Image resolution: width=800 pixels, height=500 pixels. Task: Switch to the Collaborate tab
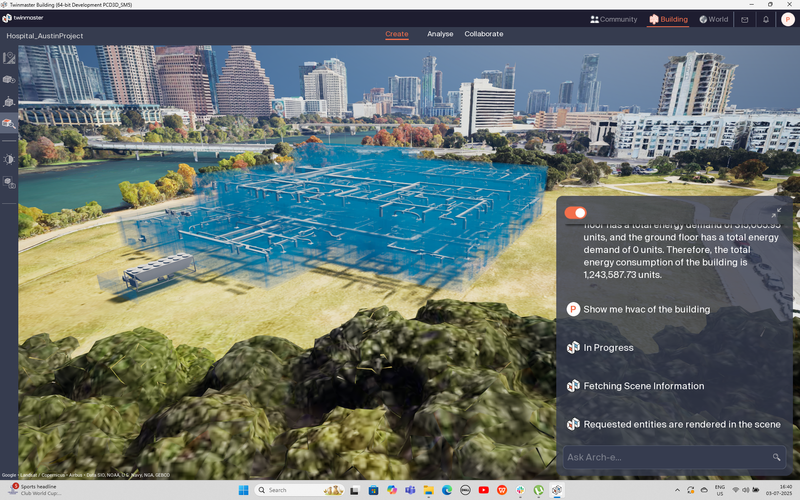[x=484, y=34]
